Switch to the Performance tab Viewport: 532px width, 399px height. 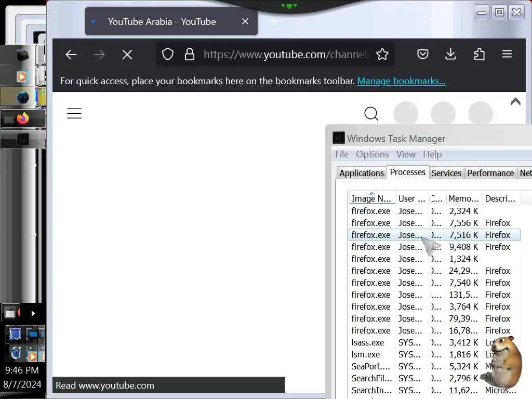pos(490,173)
